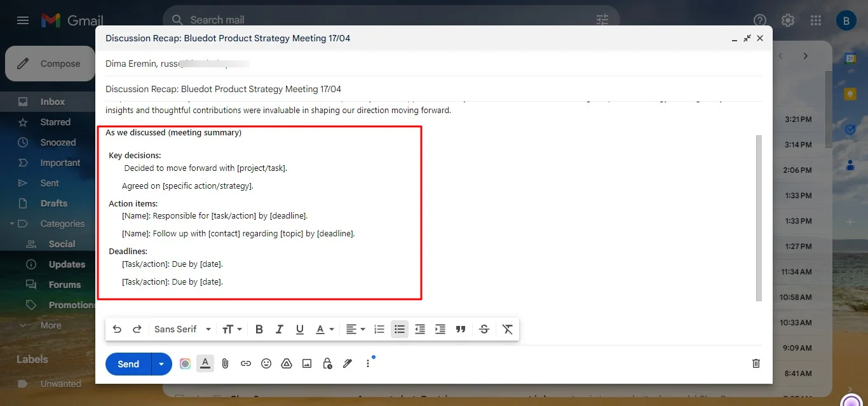Switch to the Starred folder
Screen dimensions: 868x406
click(56, 121)
